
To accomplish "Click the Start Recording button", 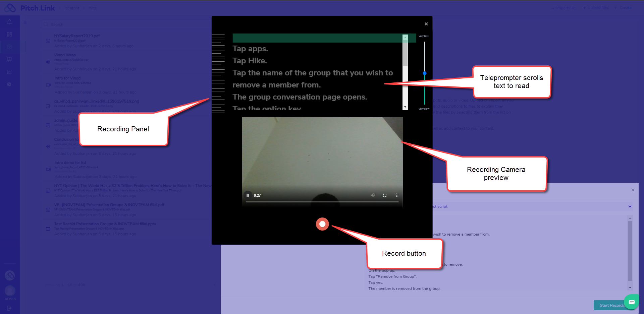I will pyautogui.click(x=611, y=305).
